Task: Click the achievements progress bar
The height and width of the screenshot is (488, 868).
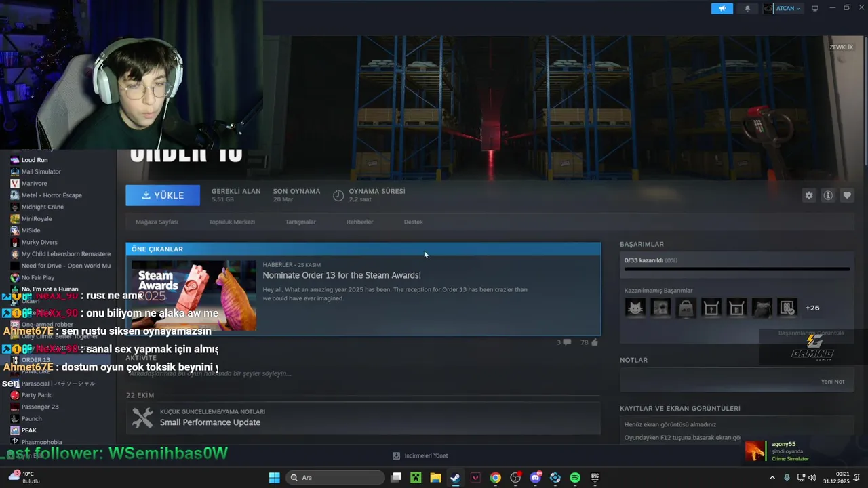Action: coord(736,269)
